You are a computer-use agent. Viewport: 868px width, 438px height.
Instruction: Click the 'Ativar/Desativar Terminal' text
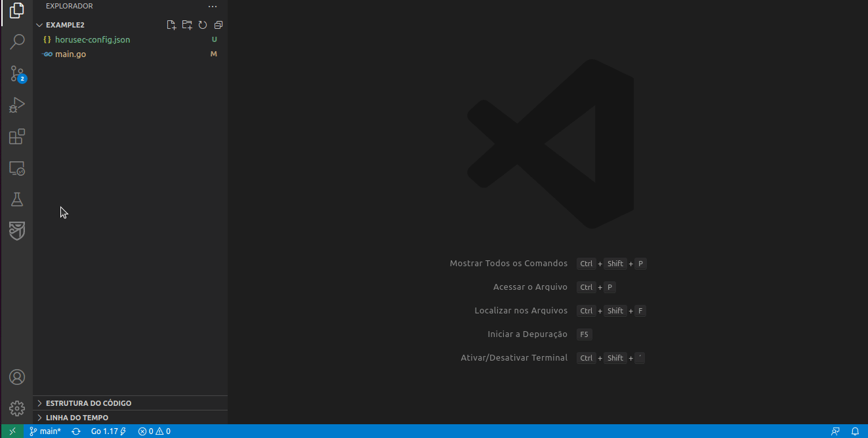(x=514, y=357)
